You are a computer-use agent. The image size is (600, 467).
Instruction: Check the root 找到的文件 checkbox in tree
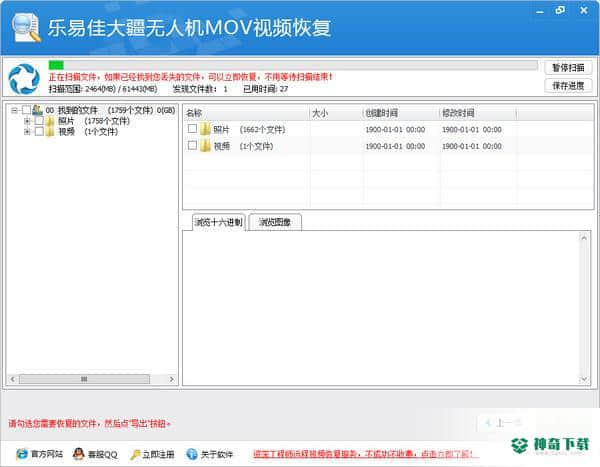(26, 110)
